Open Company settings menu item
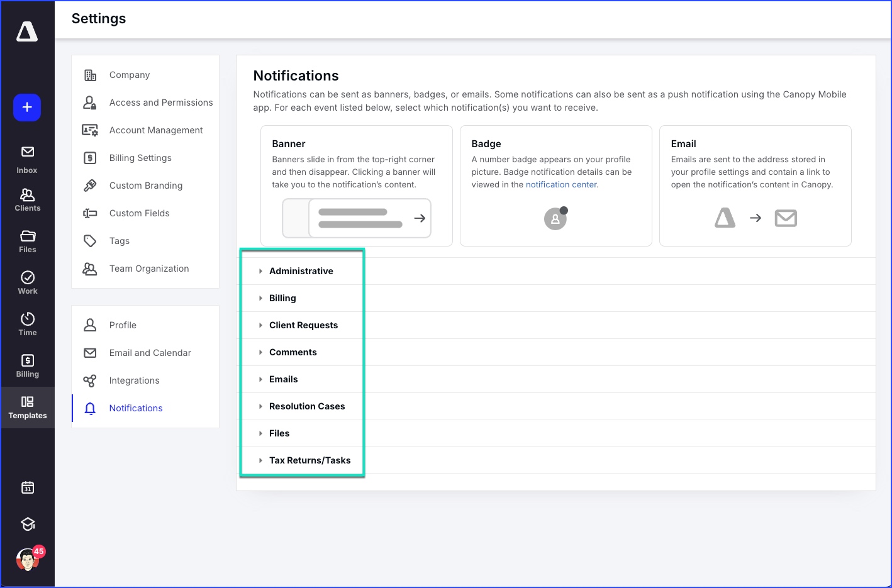The height and width of the screenshot is (588, 892). [x=130, y=75]
